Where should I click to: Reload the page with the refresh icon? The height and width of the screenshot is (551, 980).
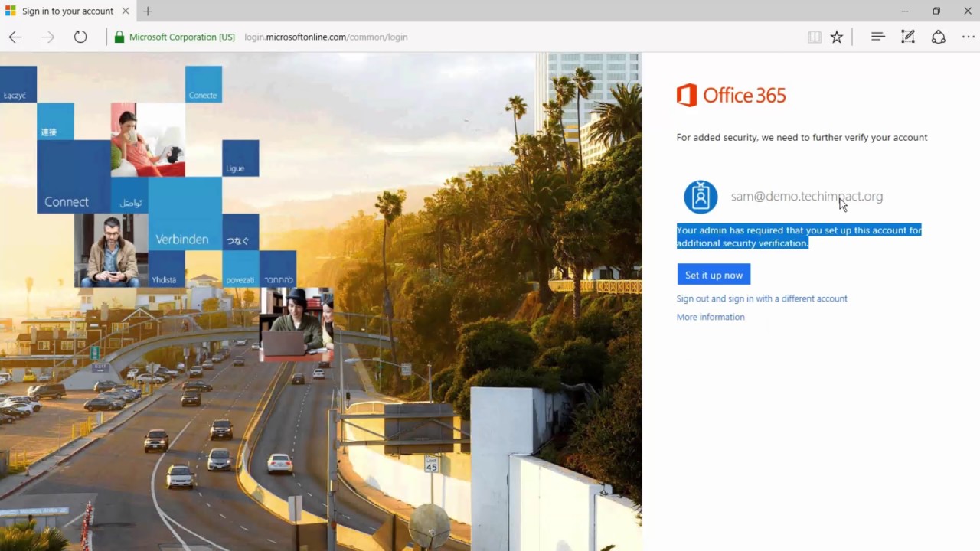click(x=80, y=37)
